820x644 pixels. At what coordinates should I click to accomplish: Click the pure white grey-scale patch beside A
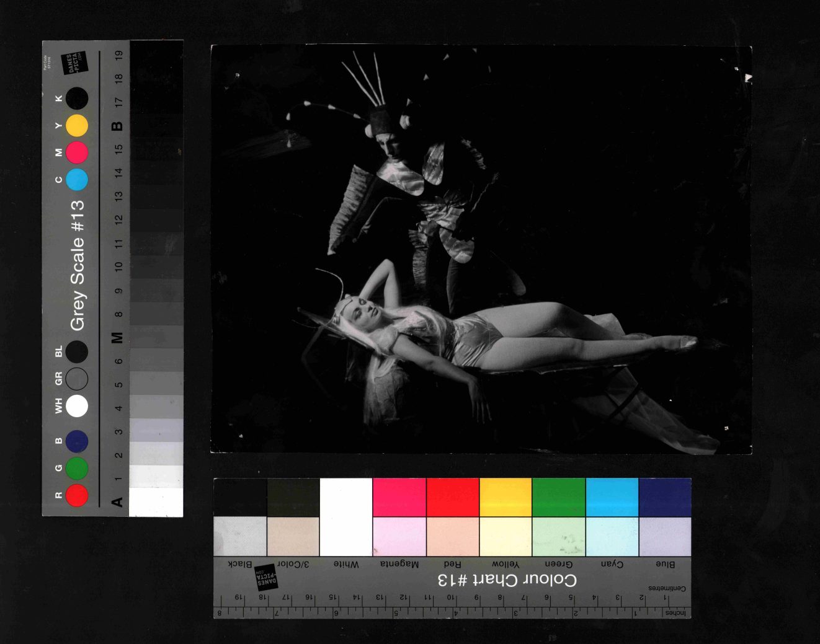coord(156,502)
